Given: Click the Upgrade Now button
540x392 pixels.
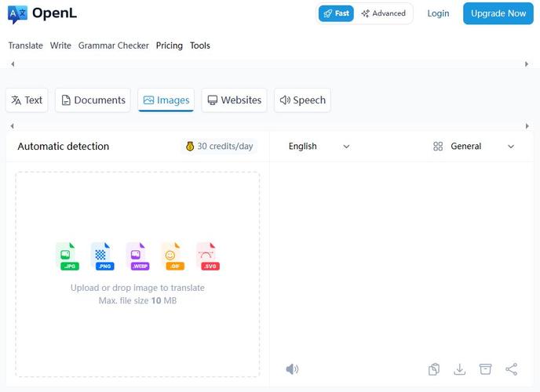Looking at the screenshot, I should tap(498, 13).
